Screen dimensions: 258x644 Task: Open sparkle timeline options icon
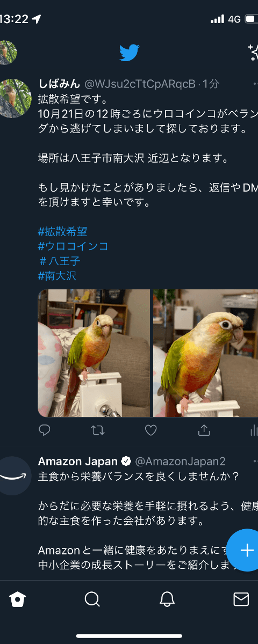253,53
